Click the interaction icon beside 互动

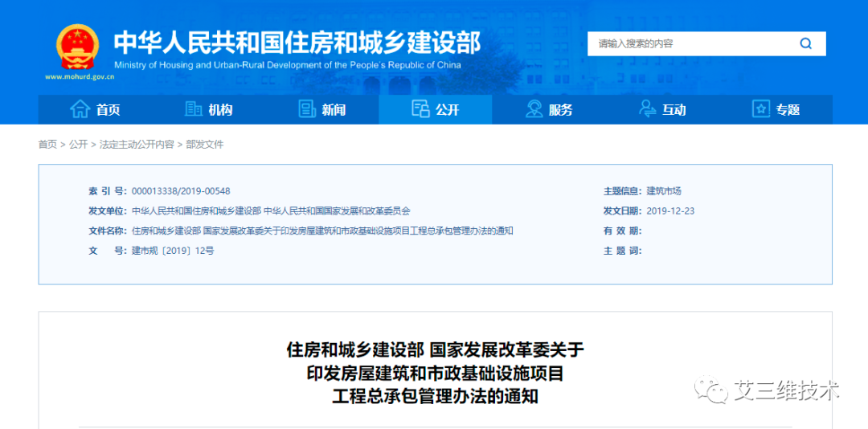(647, 109)
